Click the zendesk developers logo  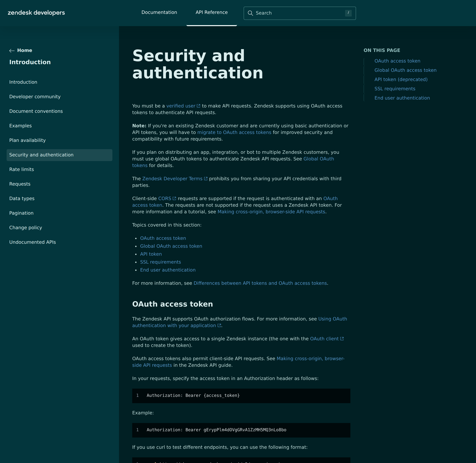click(36, 13)
